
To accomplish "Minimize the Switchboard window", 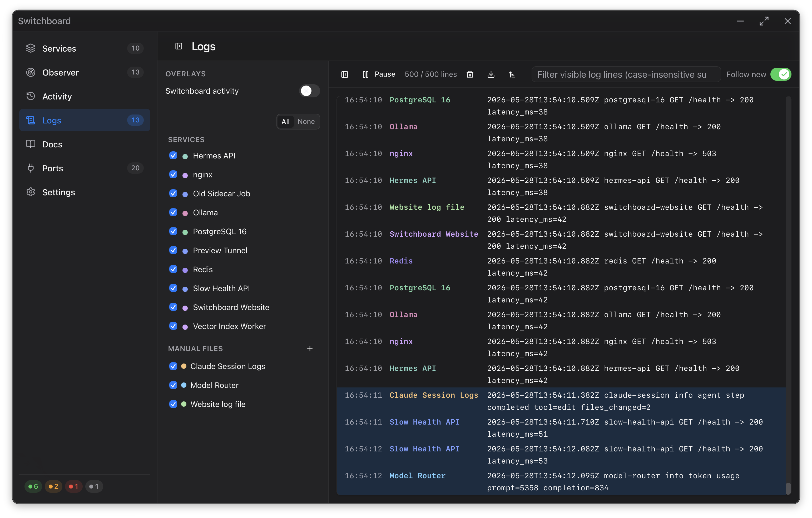I will (x=740, y=21).
